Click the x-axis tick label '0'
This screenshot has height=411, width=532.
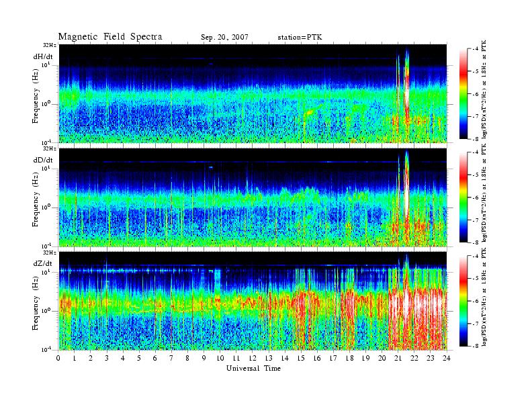coord(58,358)
